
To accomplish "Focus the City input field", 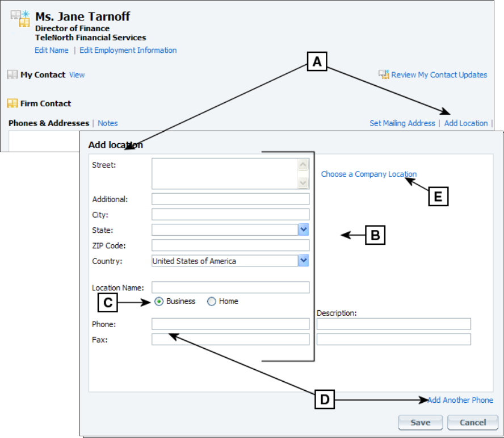I will [x=230, y=214].
